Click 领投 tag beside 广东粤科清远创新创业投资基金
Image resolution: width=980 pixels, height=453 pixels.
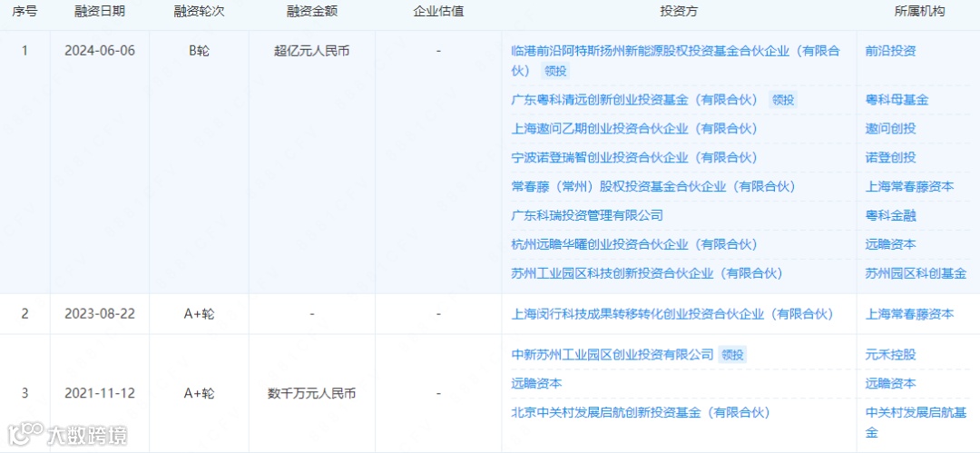[783, 100]
